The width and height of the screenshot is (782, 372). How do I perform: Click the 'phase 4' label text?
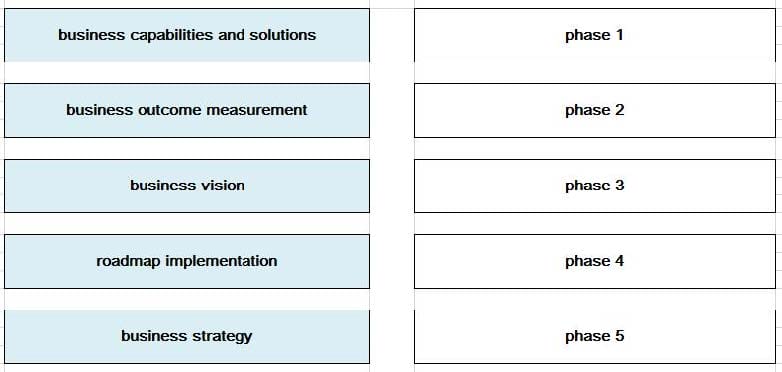[594, 261]
